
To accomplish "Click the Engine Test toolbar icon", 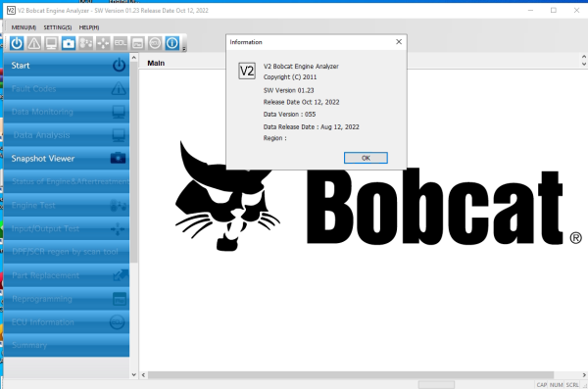I will pyautogui.click(x=86, y=43).
